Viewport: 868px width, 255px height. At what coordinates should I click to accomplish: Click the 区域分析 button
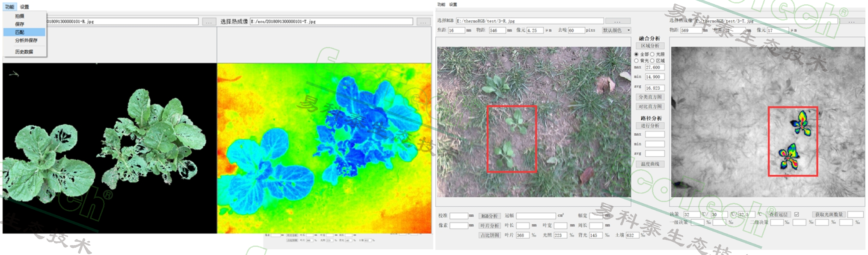click(650, 46)
